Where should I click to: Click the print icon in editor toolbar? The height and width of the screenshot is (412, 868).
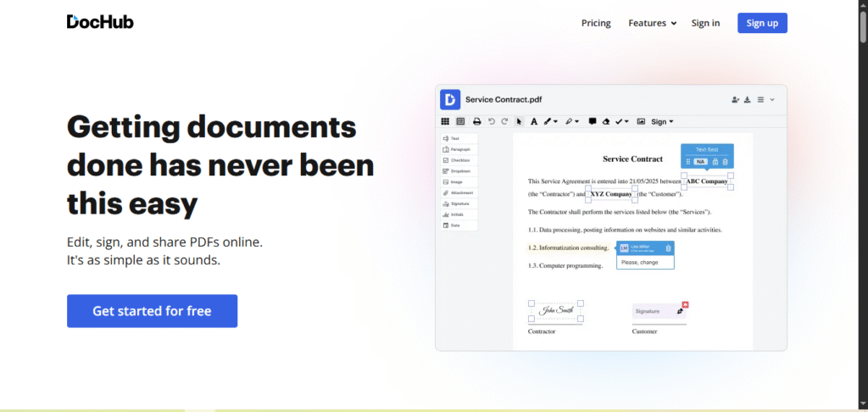476,122
